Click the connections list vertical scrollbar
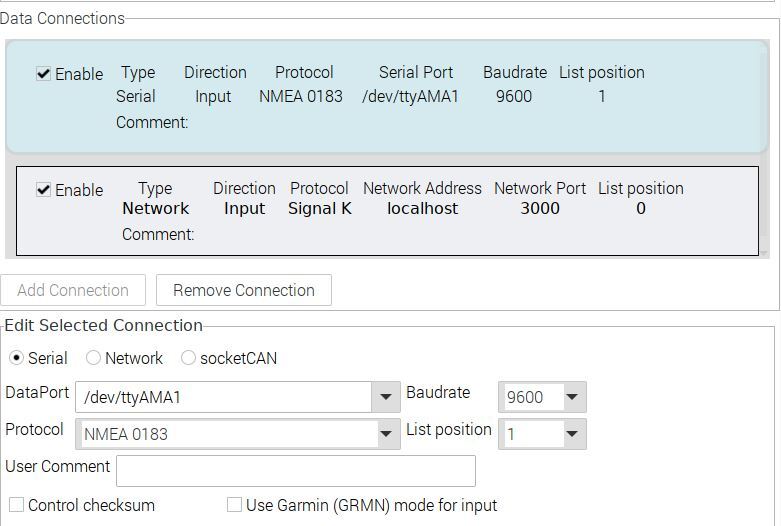 [765, 149]
